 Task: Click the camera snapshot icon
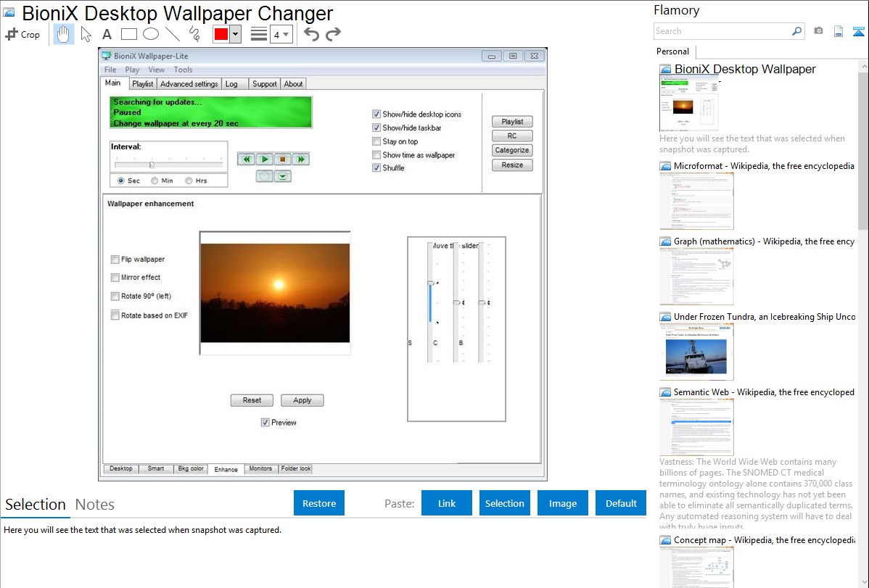click(x=818, y=31)
